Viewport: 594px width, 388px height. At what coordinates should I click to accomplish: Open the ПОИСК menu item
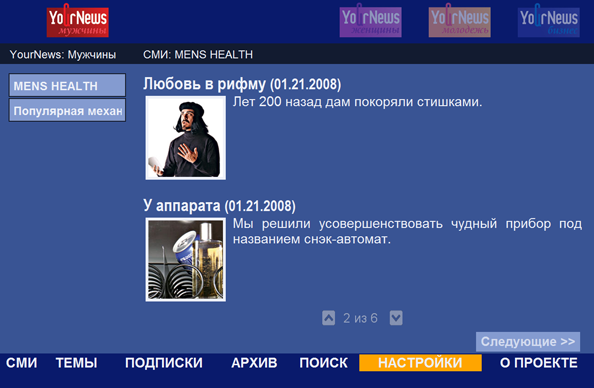click(324, 363)
